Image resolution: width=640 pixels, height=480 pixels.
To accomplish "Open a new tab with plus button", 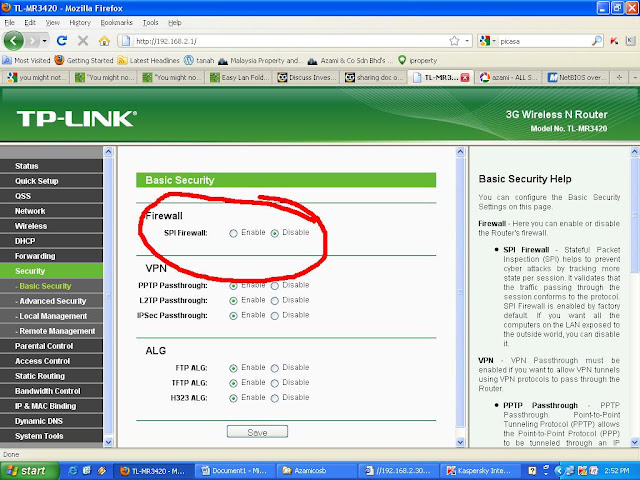I will click(619, 77).
